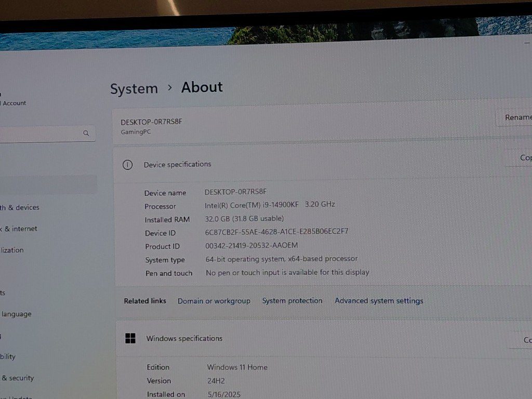Screen dimensions: 532x399
Task: Open the Domain or workgroup link
Action: click(214, 301)
